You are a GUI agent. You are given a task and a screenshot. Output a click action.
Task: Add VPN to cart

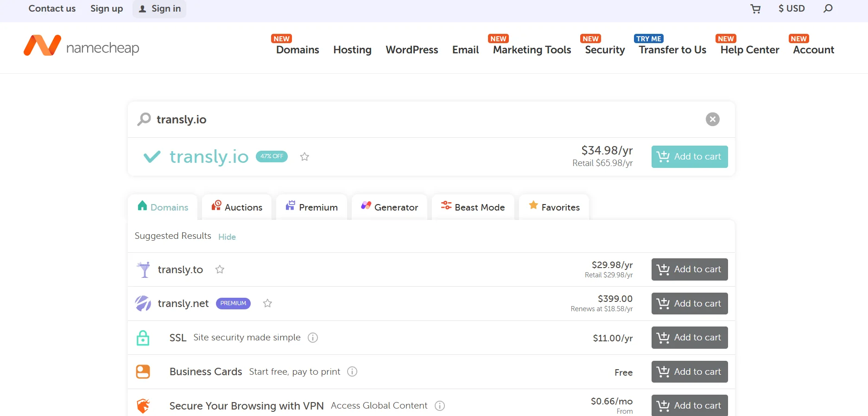click(689, 405)
